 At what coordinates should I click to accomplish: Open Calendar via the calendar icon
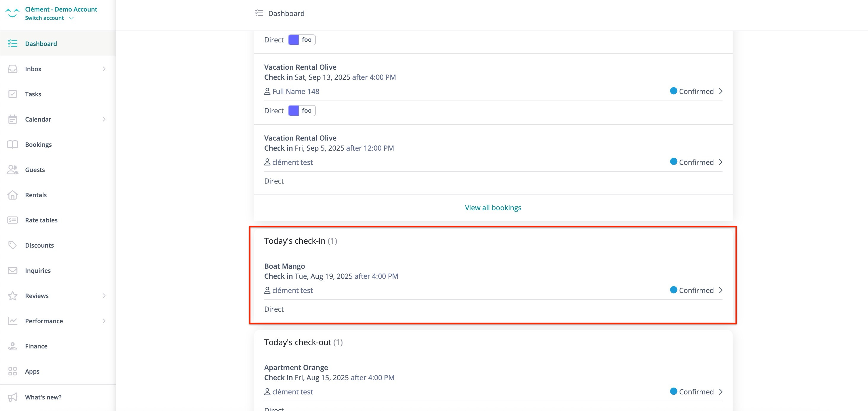click(12, 119)
